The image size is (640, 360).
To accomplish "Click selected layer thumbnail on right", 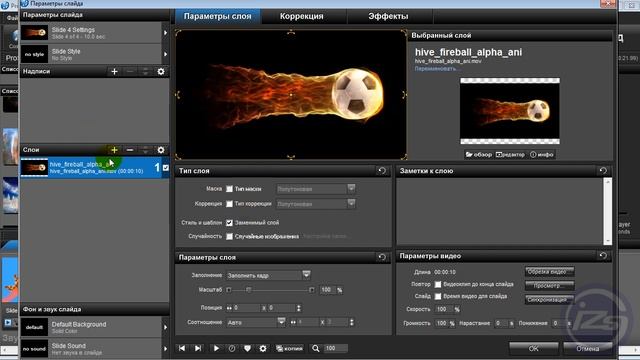I will point(510,111).
